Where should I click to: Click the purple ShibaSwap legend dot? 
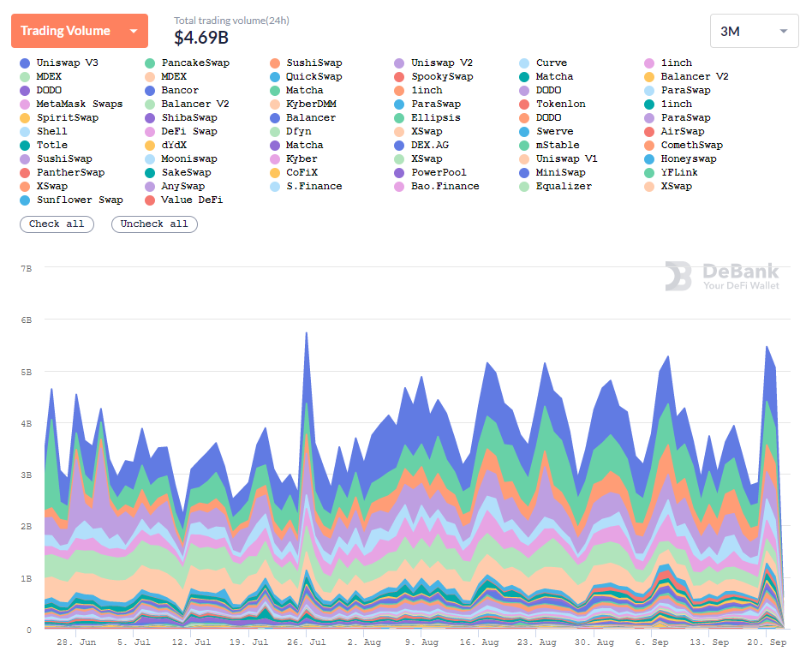tap(150, 118)
